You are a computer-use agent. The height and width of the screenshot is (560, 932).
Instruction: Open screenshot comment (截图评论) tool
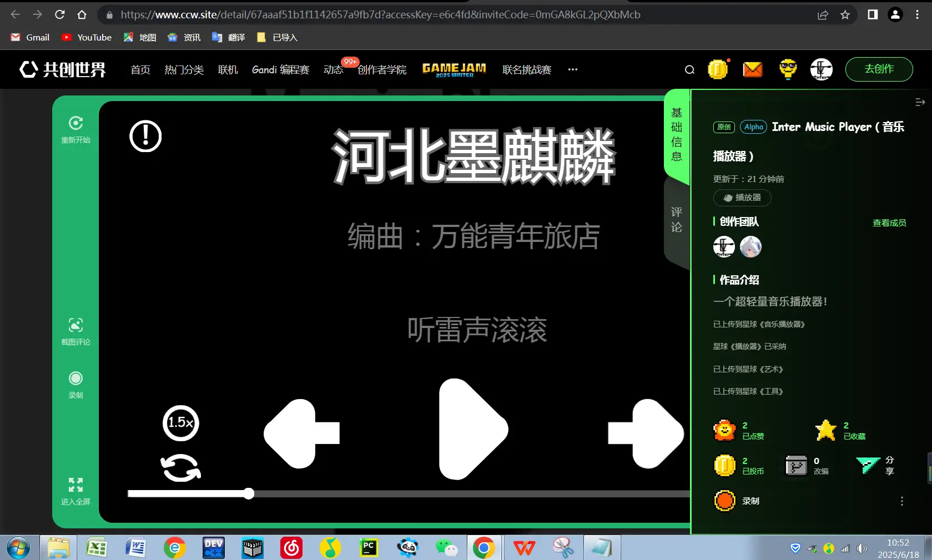tap(76, 325)
